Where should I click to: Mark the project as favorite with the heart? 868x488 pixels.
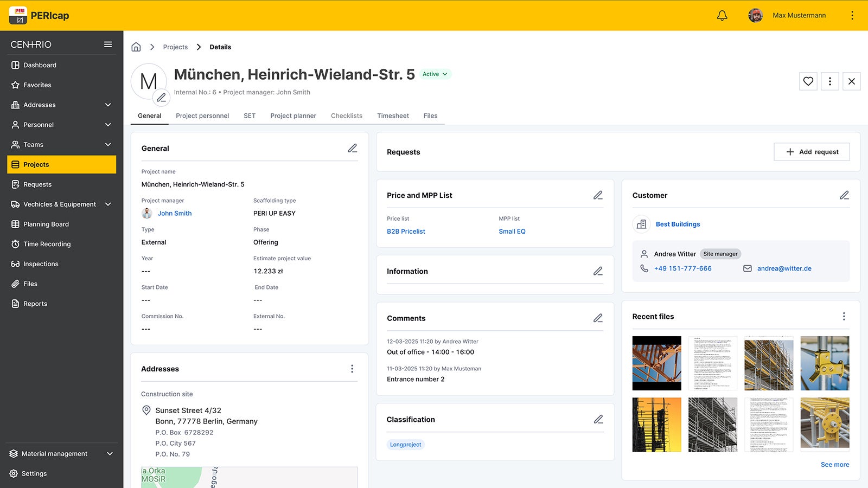click(808, 81)
